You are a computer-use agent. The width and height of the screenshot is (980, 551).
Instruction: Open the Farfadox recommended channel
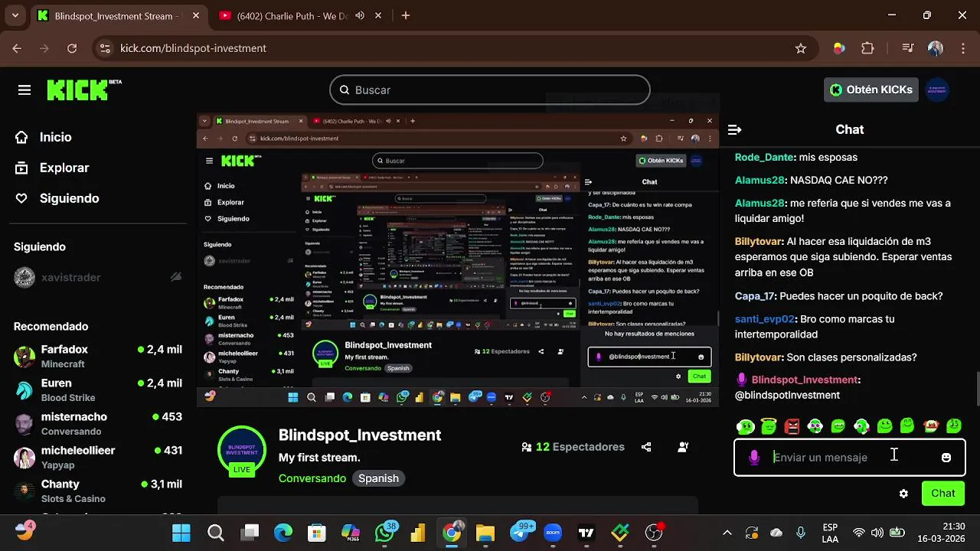coord(98,357)
